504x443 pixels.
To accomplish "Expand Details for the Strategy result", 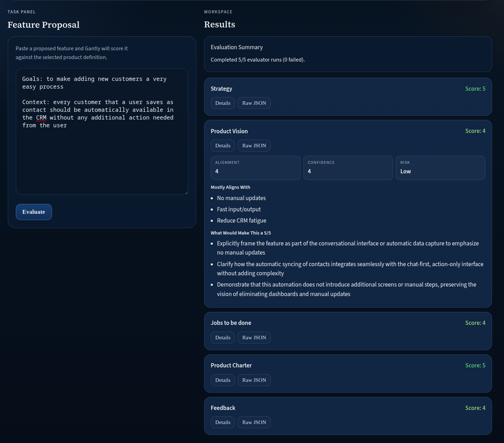I will click(223, 103).
